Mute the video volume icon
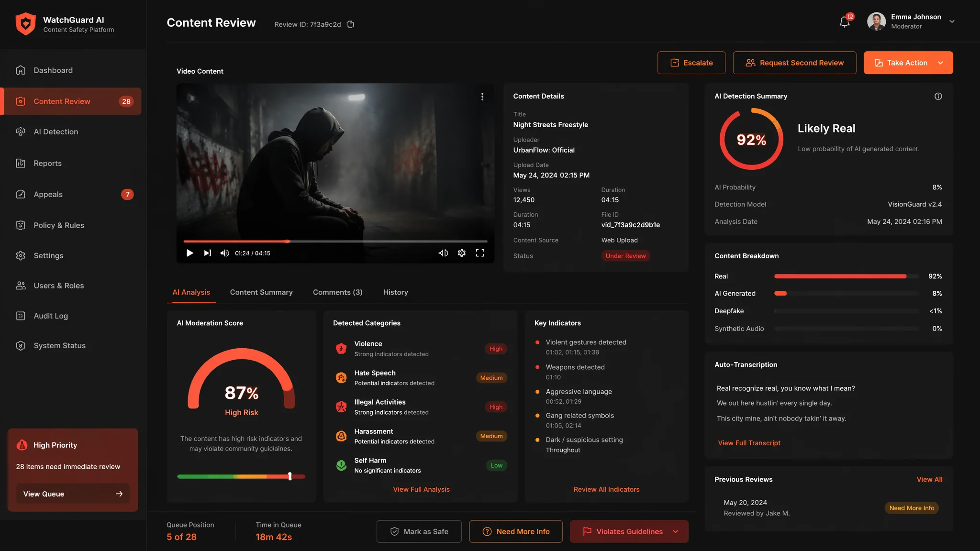This screenshot has height=551, width=980. [224, 253]
